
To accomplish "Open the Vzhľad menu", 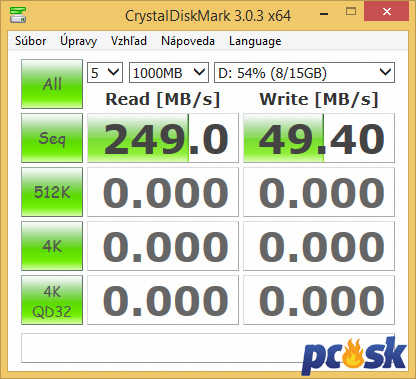I will point(129,41).
